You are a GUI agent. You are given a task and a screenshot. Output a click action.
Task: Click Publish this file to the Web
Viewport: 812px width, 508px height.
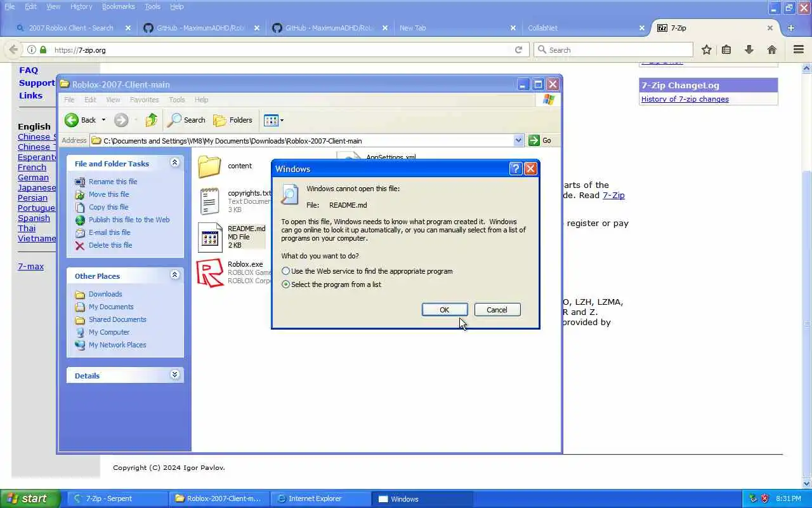(129, 220)
